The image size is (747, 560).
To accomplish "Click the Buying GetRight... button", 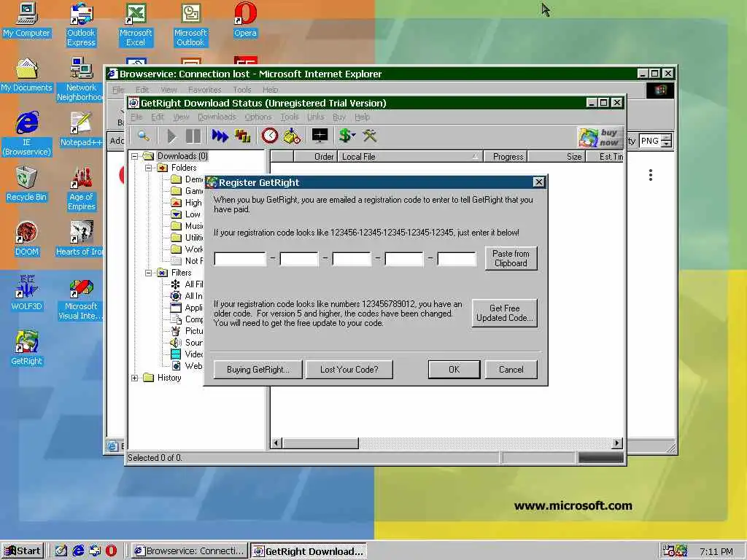I will (258, 370).
